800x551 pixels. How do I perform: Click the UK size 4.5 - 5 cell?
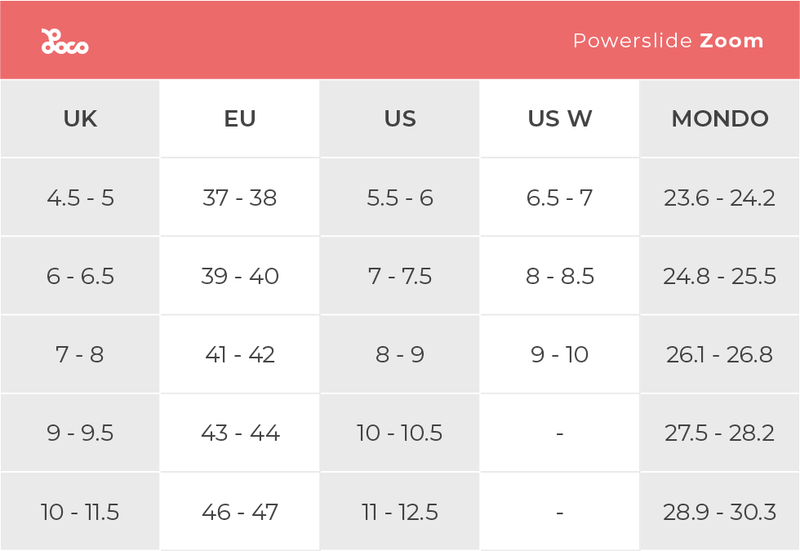80,198
